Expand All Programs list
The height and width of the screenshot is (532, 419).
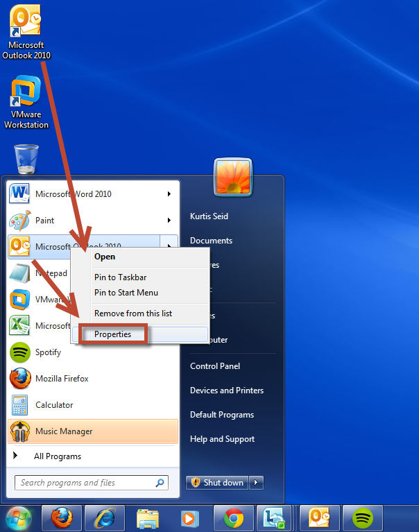point(57,456)
